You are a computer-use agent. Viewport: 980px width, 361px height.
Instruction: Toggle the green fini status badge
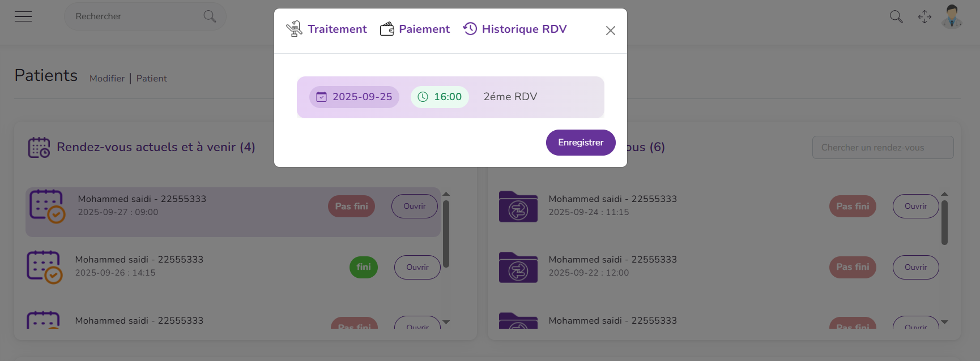[363, 267]
